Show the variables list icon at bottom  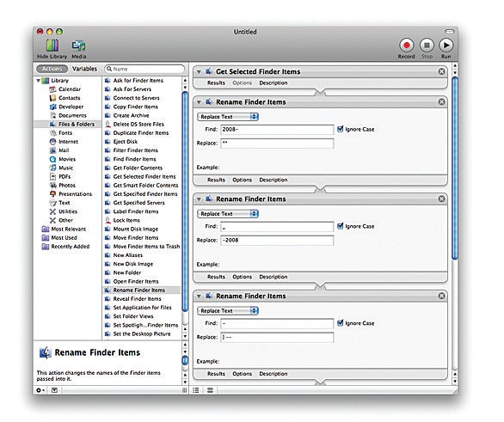(210, 390)
